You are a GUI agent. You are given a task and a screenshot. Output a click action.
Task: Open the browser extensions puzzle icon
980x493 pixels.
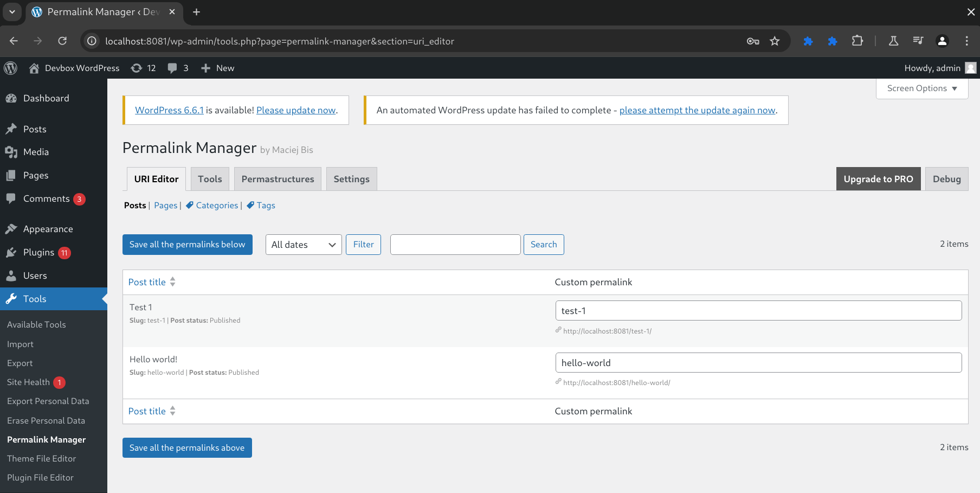857,41
